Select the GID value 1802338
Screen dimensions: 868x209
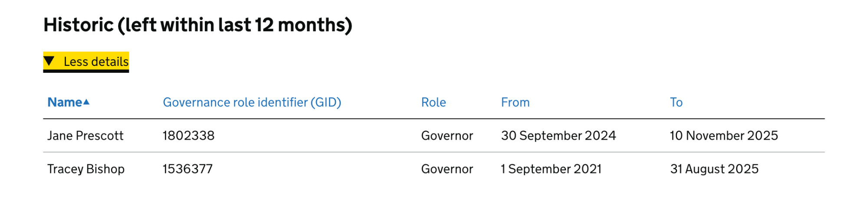pyautogui.click(x=188, y=136)
